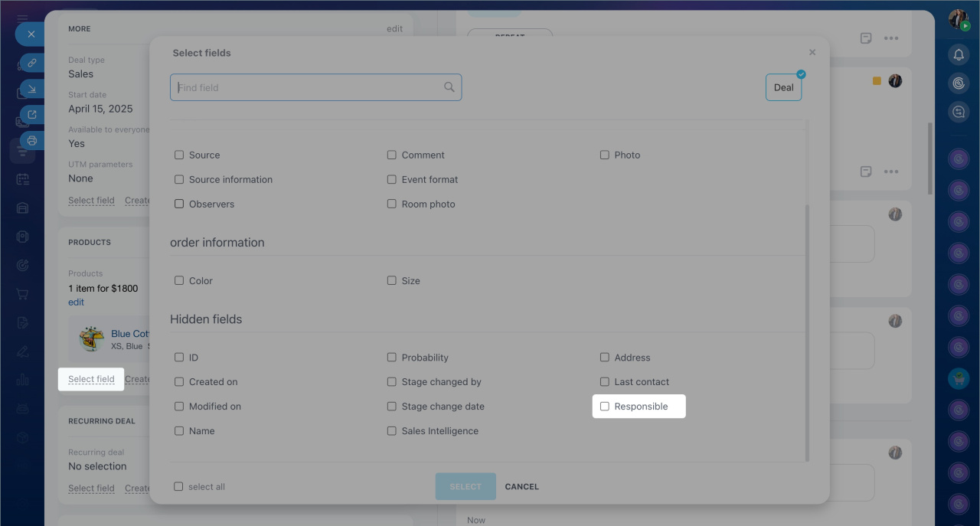Click the copy link icon button

pyautogui.click(x=31, y=63)
